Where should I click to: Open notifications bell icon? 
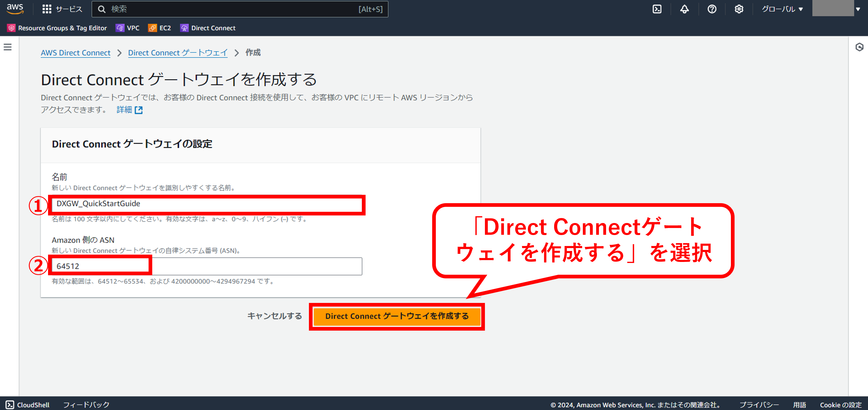pos(684,9)
